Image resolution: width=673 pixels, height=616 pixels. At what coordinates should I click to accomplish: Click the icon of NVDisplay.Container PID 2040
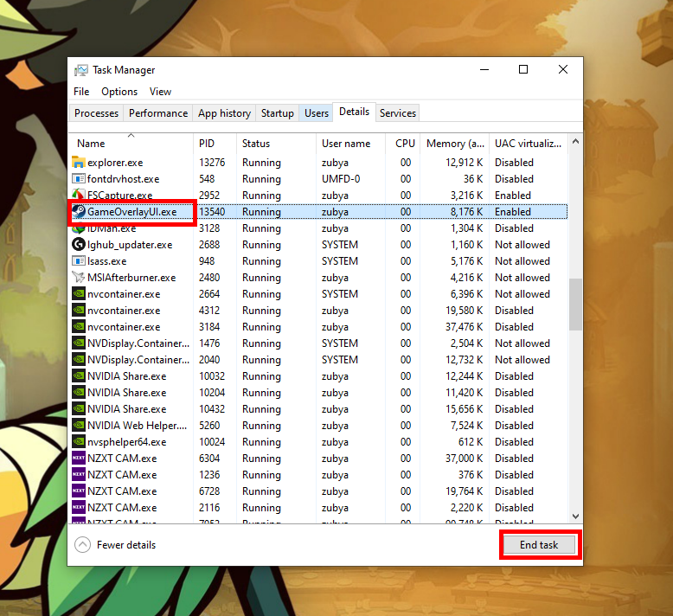79,359
